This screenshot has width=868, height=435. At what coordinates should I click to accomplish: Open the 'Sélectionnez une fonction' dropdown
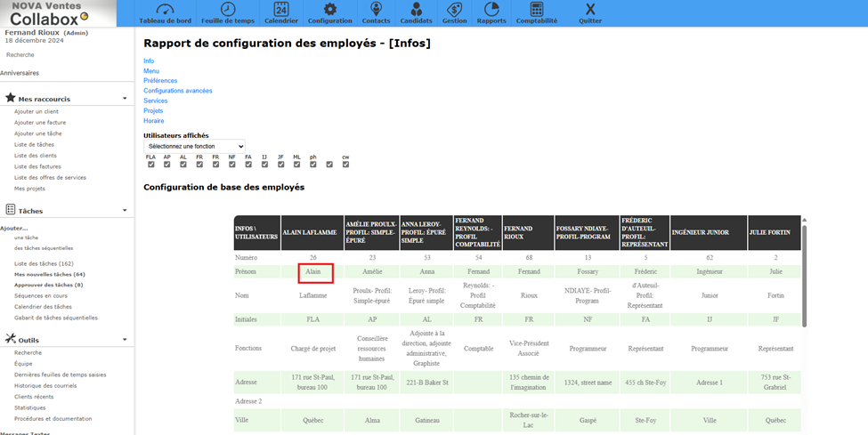pos(194,146)
